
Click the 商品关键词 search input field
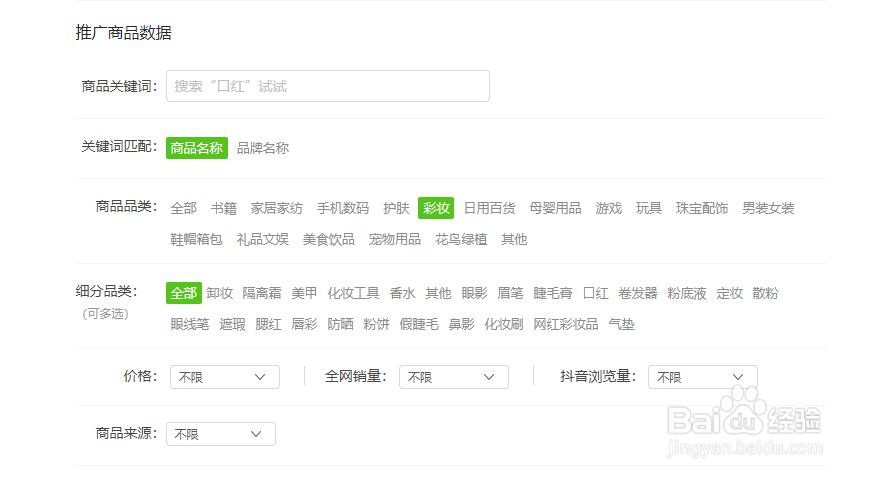click(x=327, y=86)
